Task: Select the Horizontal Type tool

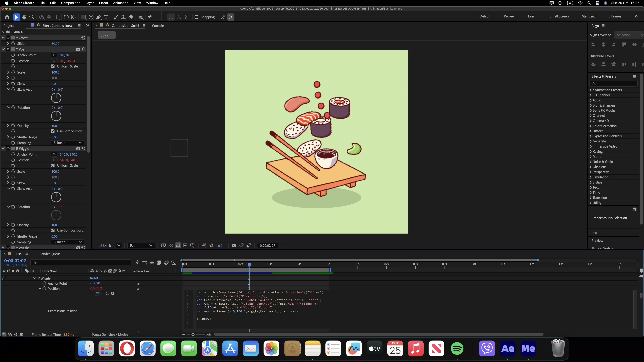Action: tap(106, 17)
